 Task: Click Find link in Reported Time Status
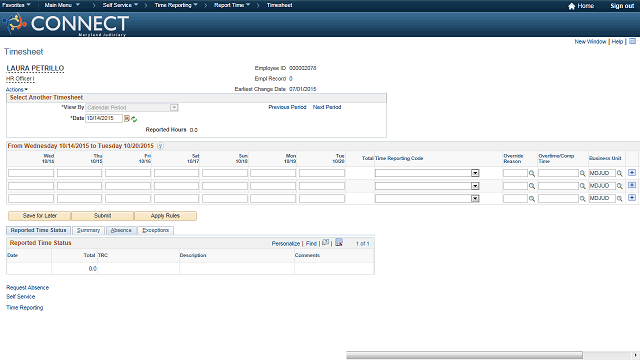[311, 244]
